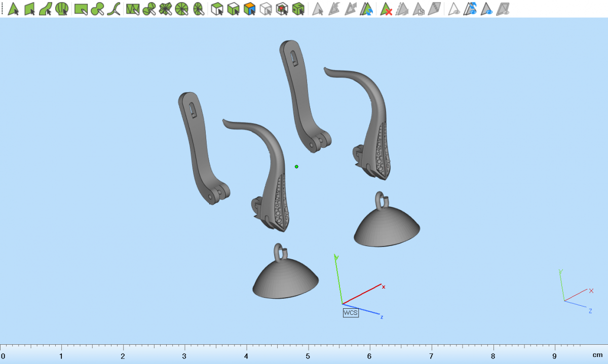
Task: Select the Mark Triangle tool
Action: click(14, 9)
